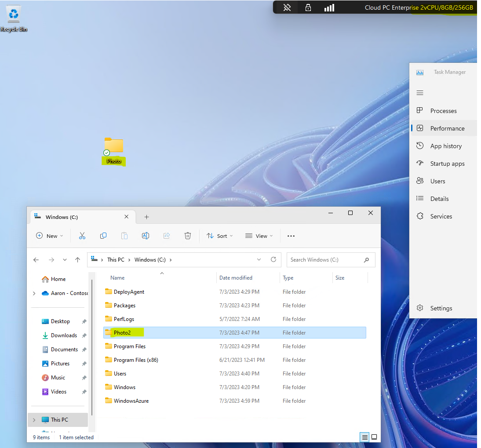The height and width of the screenshot is (448, 481).
Task: Open recent locations chevron beside forward arrow
Action: (65, 260)
